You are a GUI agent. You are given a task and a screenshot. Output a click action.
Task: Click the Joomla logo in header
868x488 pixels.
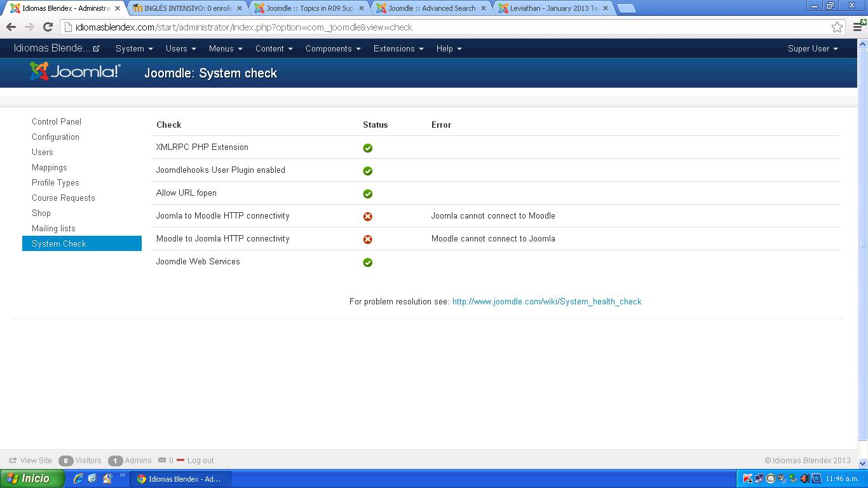[x=75, y=72]
